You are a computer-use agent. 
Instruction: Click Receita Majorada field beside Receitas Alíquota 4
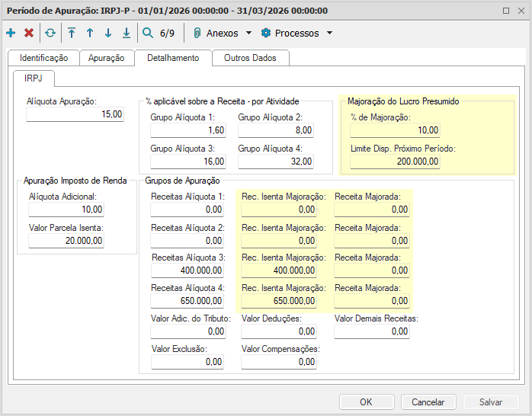(371, 301)
